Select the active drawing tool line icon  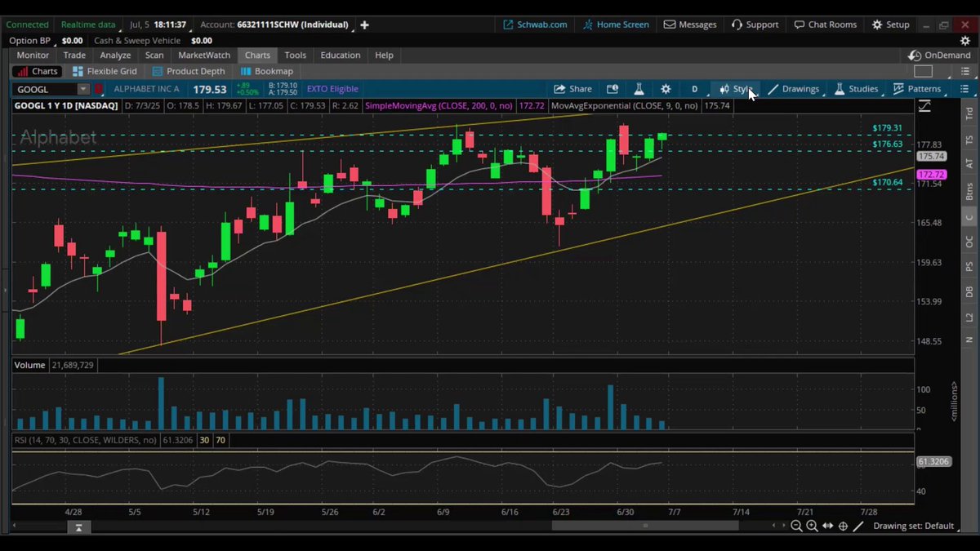(858, 527)
